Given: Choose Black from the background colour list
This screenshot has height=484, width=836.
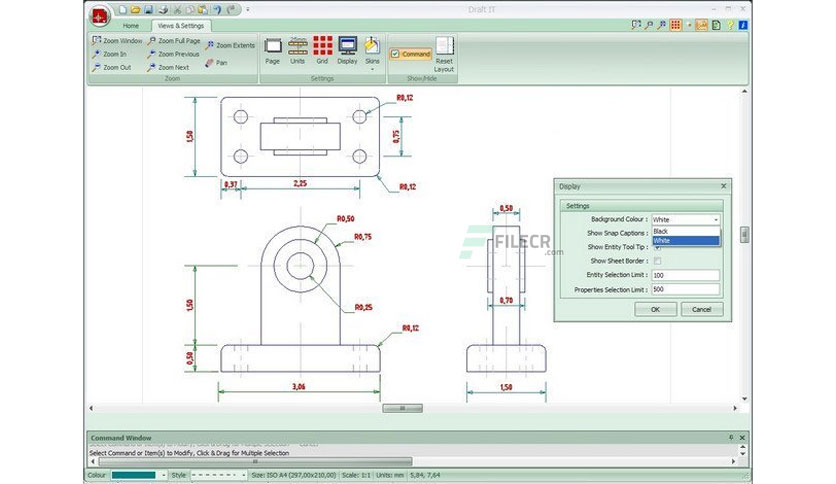Looking at the screenshot, I should (x=686, y=231).
